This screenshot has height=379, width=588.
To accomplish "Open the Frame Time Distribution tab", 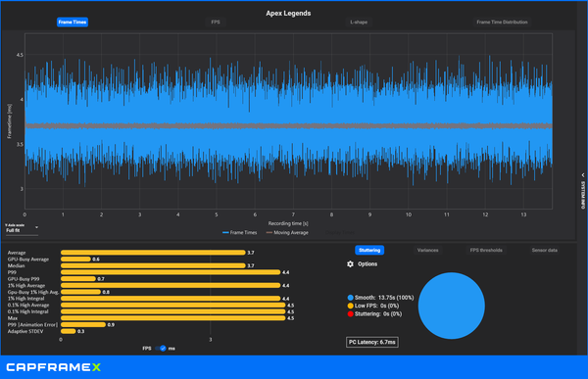I will coord(502,23).
